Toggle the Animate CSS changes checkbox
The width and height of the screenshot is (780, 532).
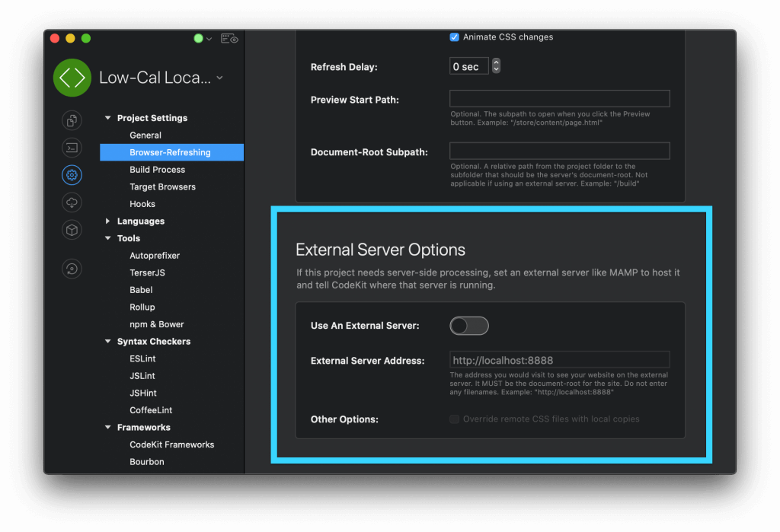[454, 37]
